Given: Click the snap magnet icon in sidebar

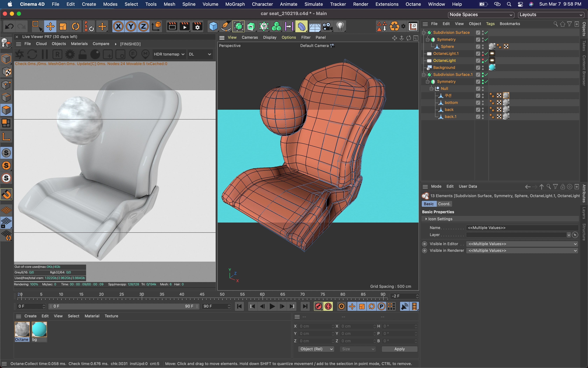Looking at the screenshot, I should [x=6, y=194].
